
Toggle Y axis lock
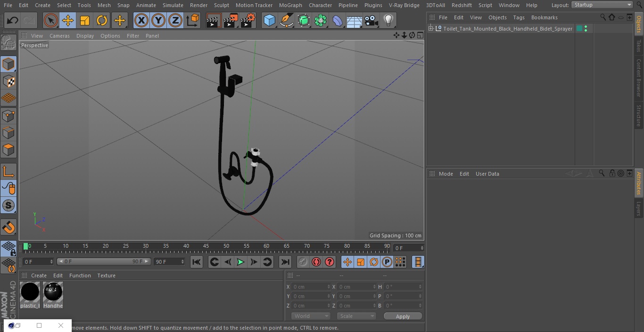point(158,20)
